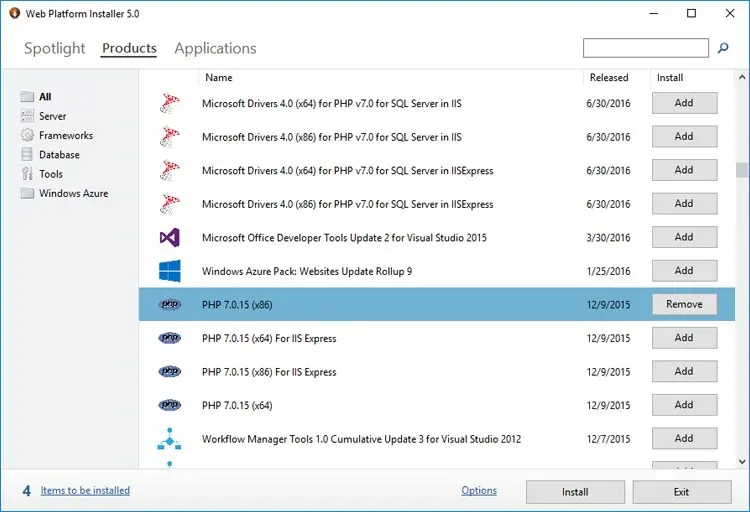Click the Drivers 4.0 (x86) for IIS icon

click(x=169, y=137)
